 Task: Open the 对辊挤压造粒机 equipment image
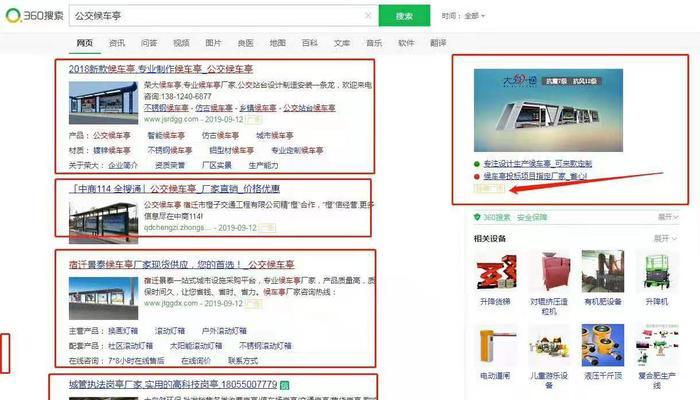(x=549, y=271)
